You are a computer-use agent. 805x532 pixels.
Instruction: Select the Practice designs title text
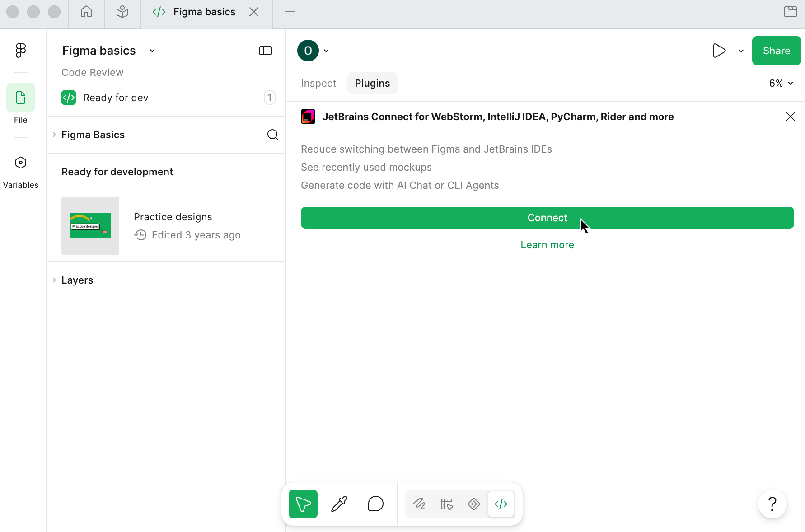coord(173,217)
